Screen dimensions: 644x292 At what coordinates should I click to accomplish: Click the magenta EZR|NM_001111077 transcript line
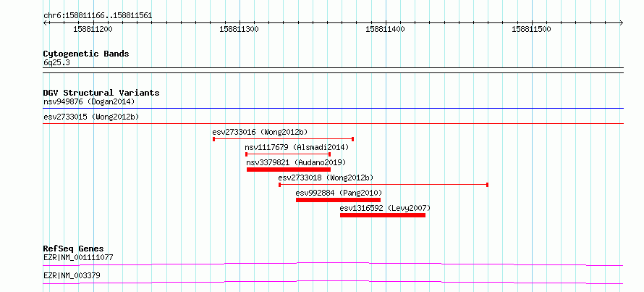[333, 264]
